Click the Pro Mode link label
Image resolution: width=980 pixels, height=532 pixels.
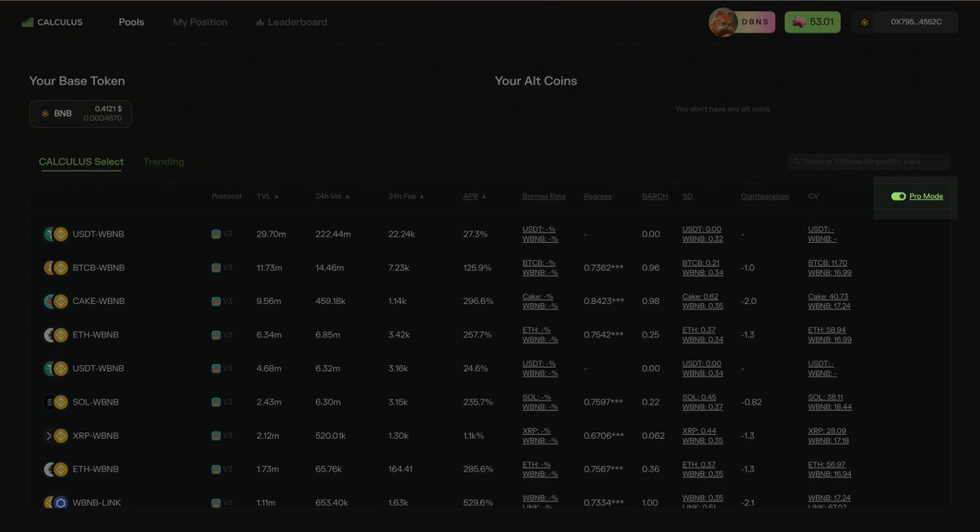pyautogui.click(x=926, y=196)
